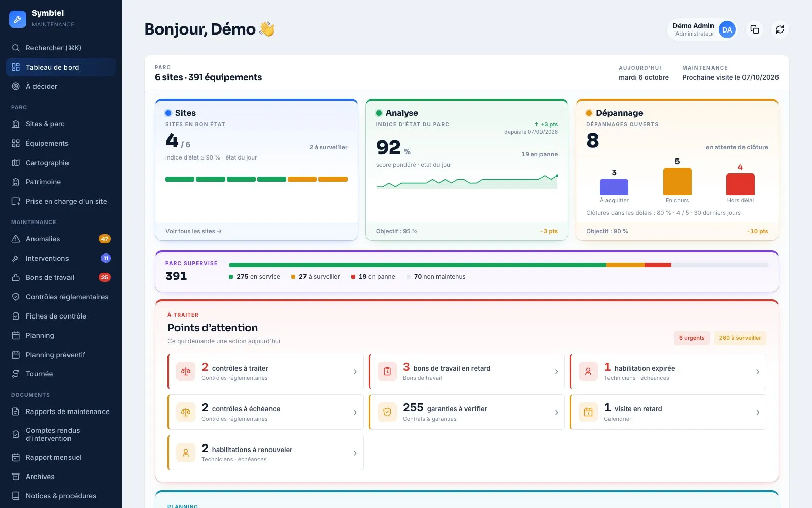Click the Tournée route icon
This screenshot has height=508, width=812.
click(16, 374)
